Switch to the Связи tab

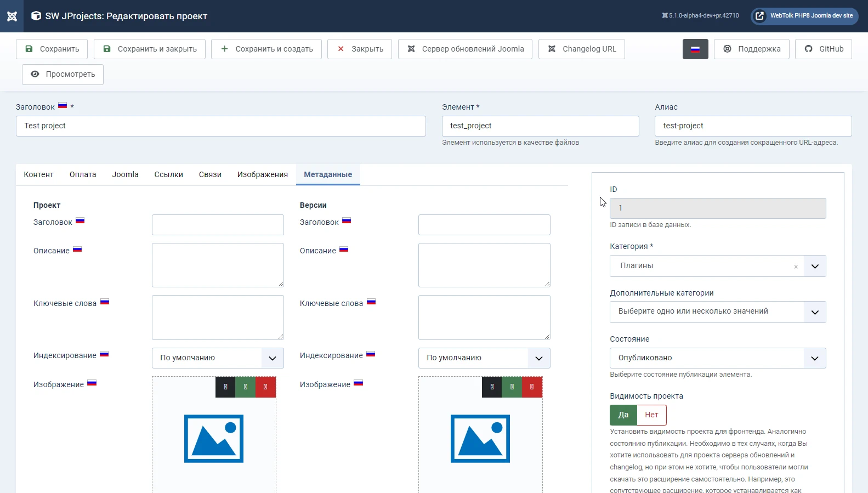click(x=210, y=174)
